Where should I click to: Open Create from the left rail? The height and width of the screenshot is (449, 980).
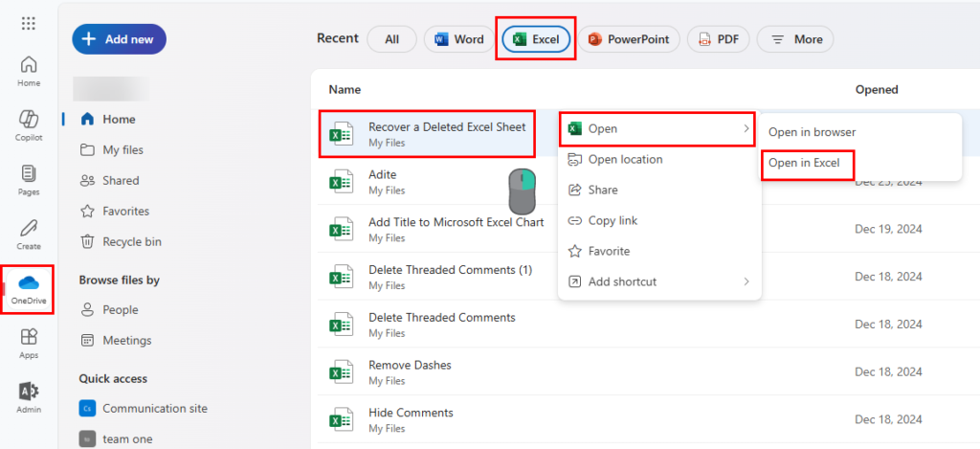pyautogui.click(x=29, y=235)
